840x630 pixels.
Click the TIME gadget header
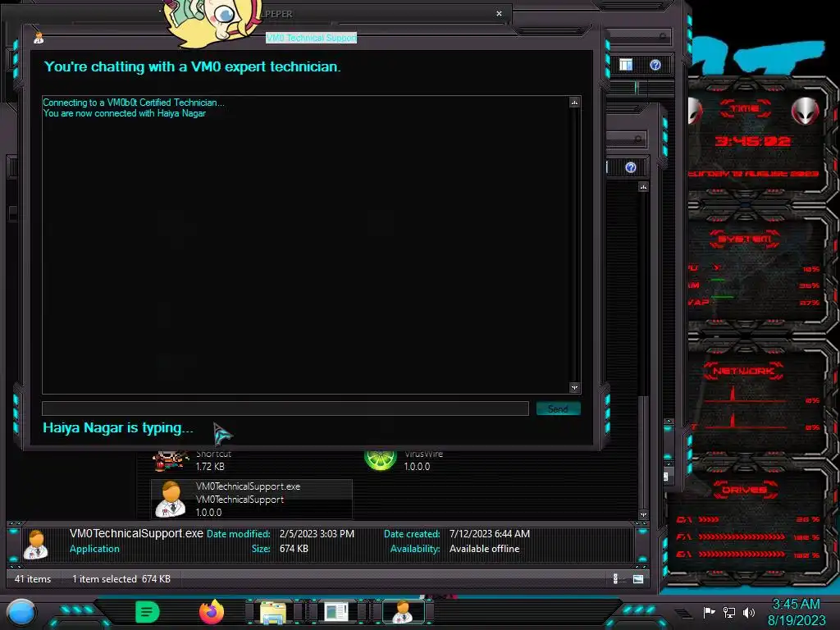pos(745,109)
